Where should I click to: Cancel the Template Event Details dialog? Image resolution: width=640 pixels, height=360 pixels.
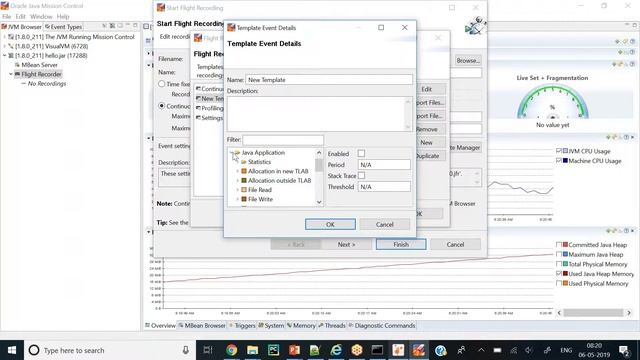pos(384,224)
